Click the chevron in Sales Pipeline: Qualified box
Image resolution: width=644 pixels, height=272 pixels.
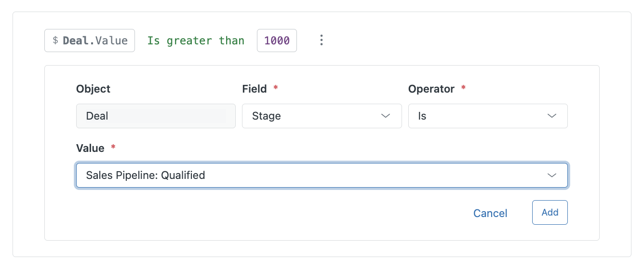(x=552, y=175)
